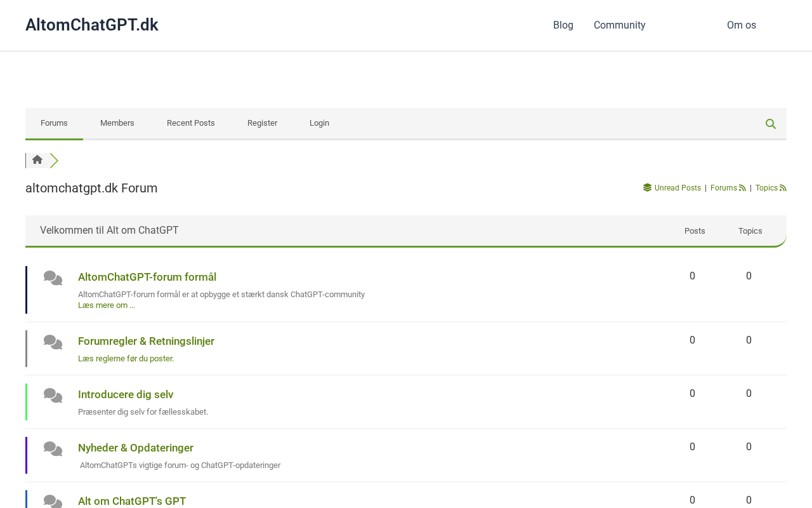Click the AltomChatGPT.dk site title
This screenshot has width=812, height=508.
[x=92, y=25]
